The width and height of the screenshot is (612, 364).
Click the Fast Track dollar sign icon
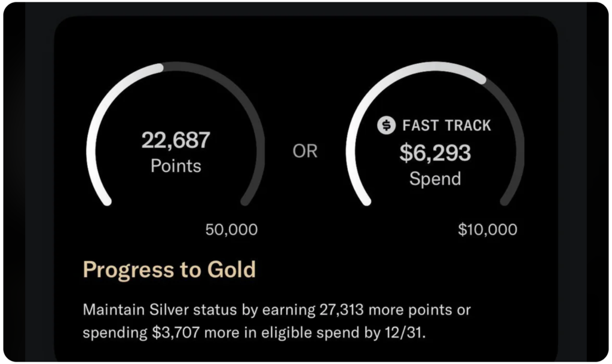pos(387,126)
